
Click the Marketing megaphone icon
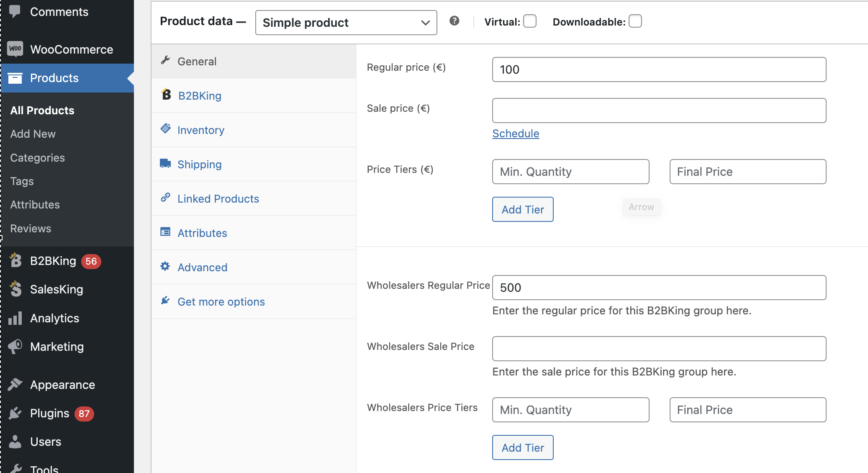[15, 347]
